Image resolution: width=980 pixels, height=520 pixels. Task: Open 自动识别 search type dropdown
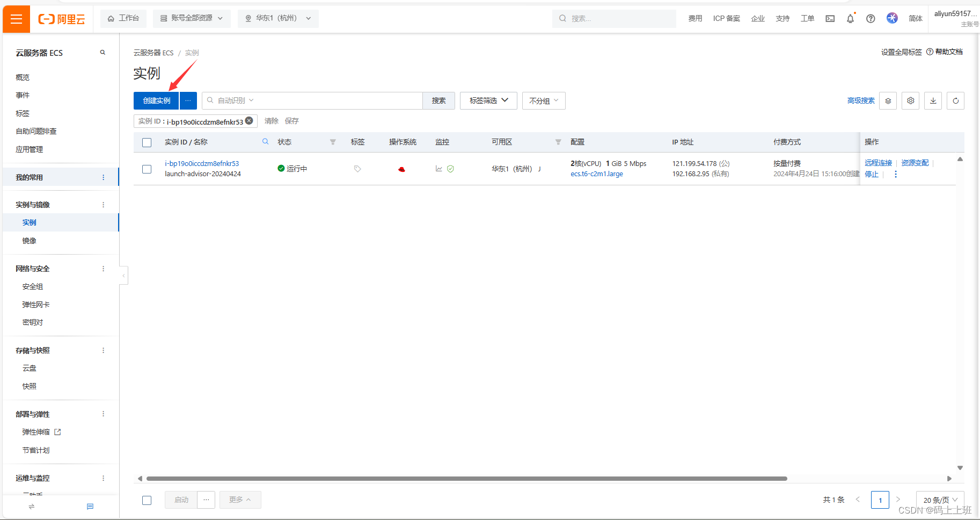[x=236, y=100]
